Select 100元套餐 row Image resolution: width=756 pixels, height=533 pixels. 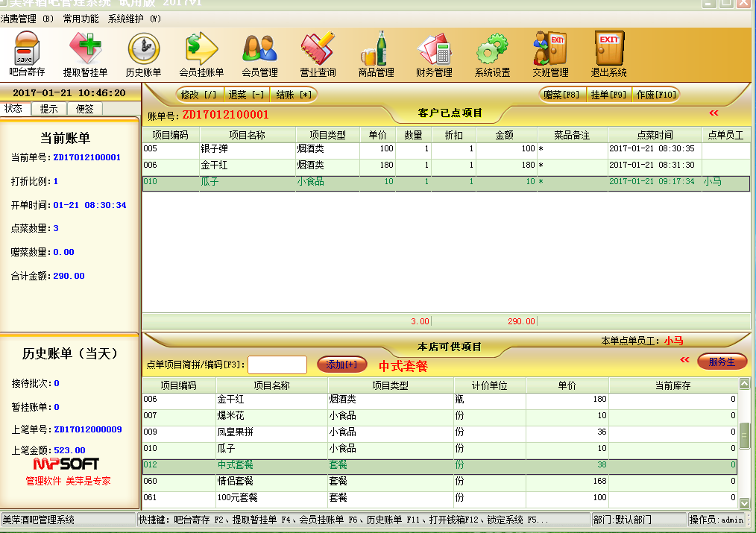click(440, 498)
